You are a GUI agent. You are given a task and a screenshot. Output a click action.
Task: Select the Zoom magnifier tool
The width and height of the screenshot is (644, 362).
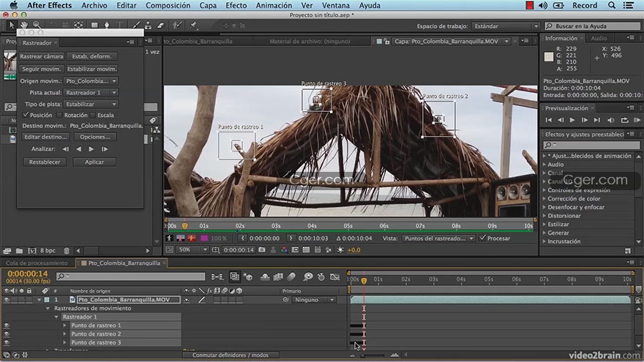point(37,25)
